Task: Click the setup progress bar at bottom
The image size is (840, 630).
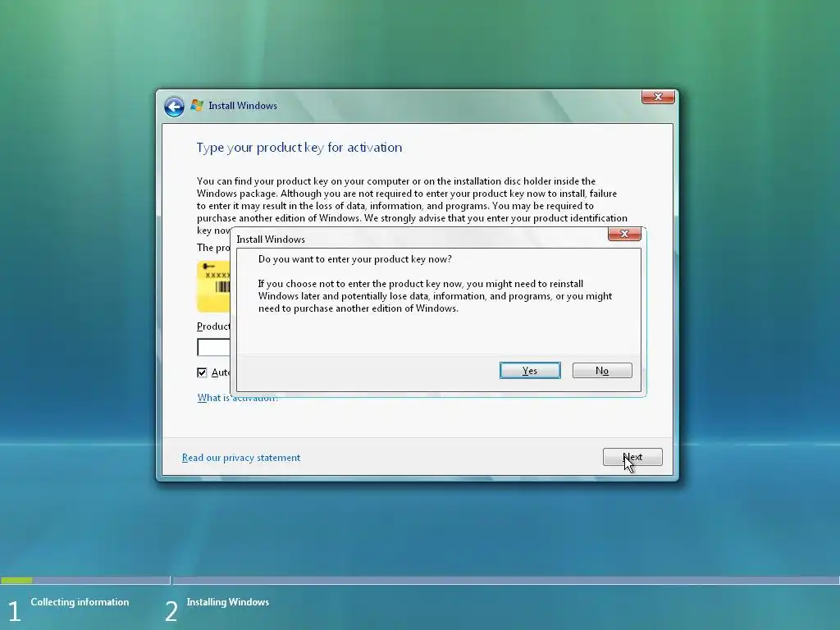Action: tap(420, 580)
